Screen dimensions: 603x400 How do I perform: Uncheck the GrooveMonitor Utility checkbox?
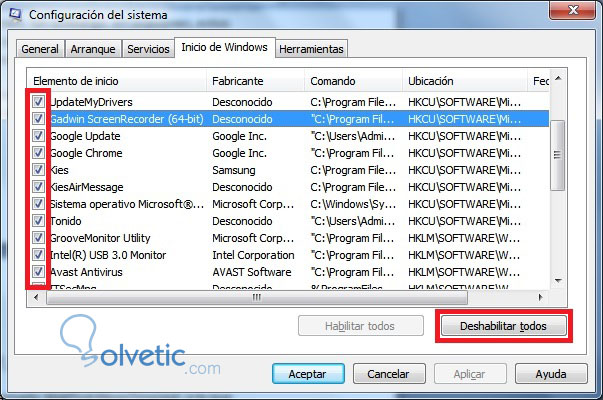tap(38, 238)
